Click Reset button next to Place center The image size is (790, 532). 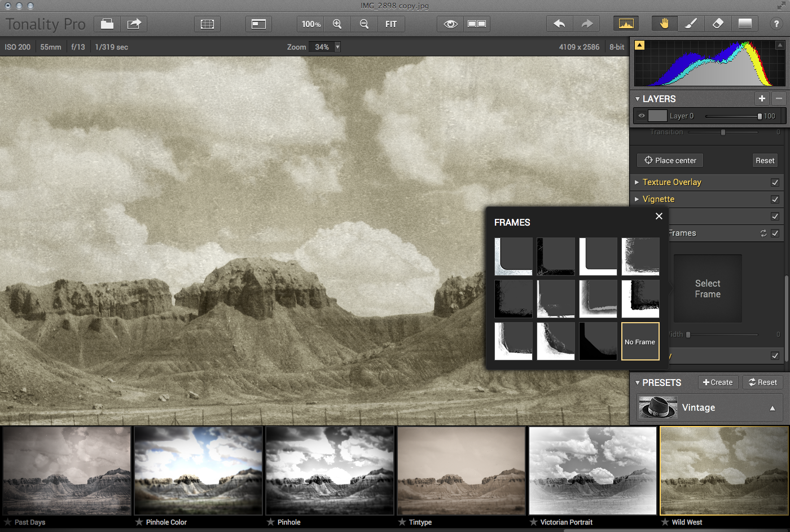(x=765, y=160)
